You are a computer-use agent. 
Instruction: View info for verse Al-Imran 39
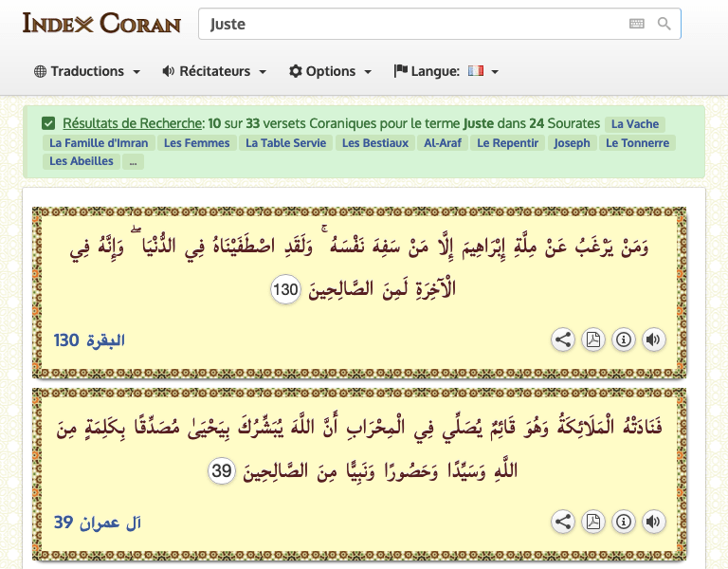click(623, 521)
